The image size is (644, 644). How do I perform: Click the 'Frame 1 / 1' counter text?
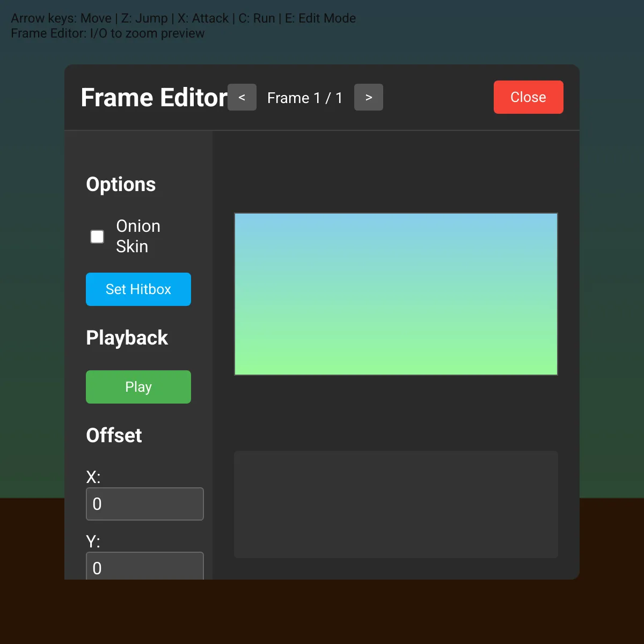click(305, 98)
